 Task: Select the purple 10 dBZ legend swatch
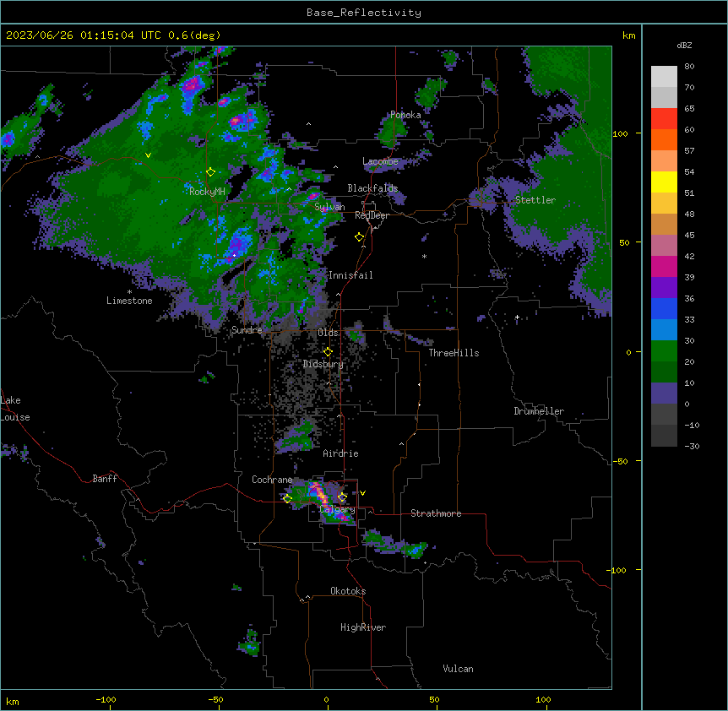coord(664,393)
